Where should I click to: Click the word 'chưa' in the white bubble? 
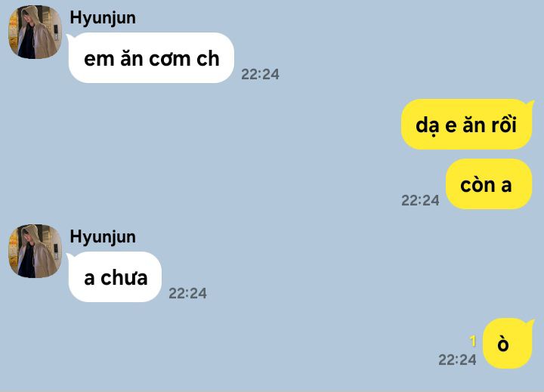pos(124,278)
